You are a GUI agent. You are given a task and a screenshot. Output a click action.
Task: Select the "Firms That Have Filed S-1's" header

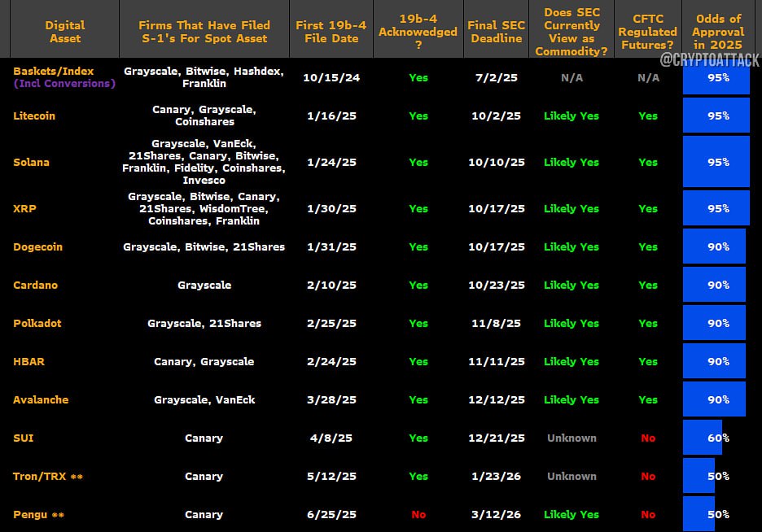204,32
